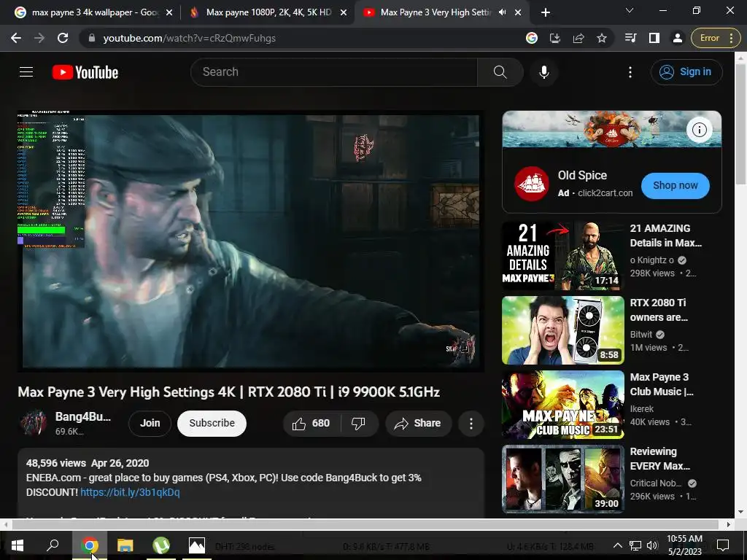
Task: Click the search magnifier button
Action: click(x=500, y=72)
